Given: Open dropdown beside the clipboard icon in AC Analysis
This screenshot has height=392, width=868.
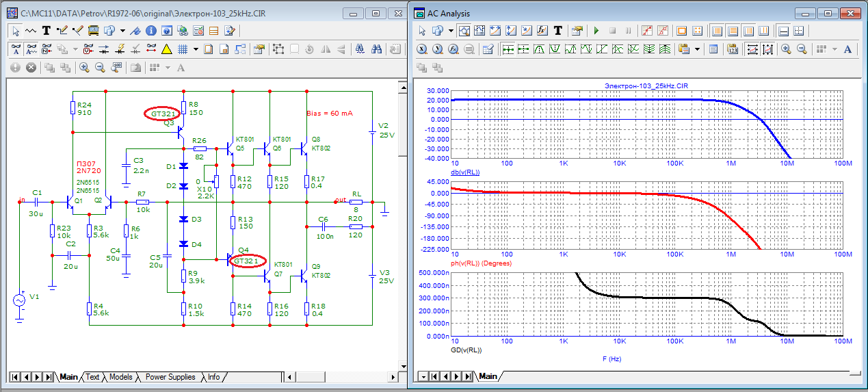Looking at the screenshot, I should [697, 49].
